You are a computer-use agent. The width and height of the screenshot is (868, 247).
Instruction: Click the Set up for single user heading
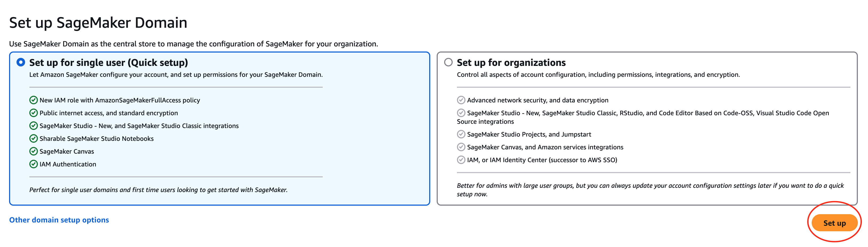(x=109, y=63)
